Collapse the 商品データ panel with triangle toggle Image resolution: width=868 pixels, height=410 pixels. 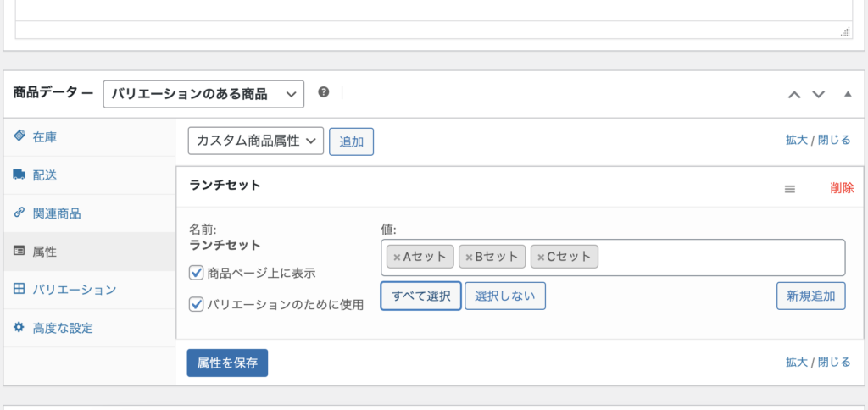(848, 94)
